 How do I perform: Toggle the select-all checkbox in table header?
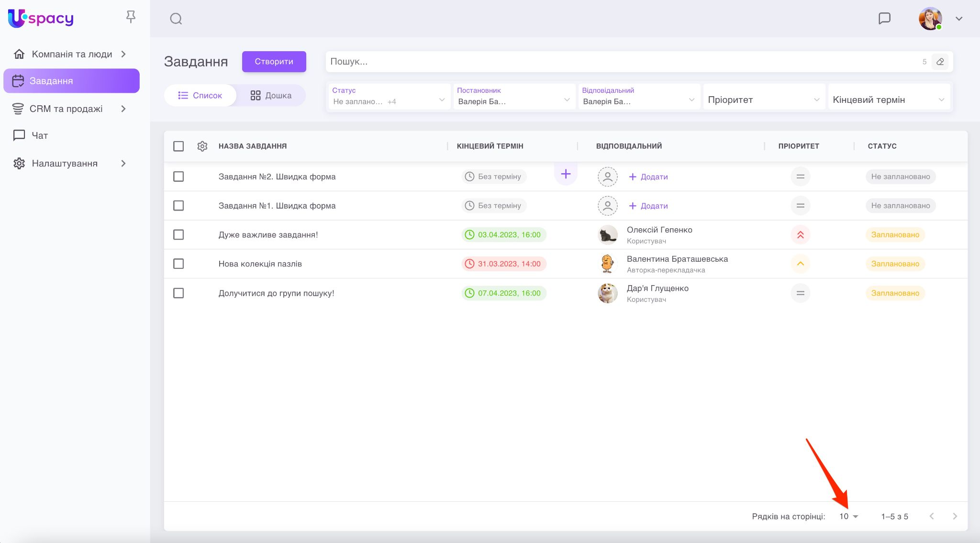pyautogui.click(x=178, y=146)
